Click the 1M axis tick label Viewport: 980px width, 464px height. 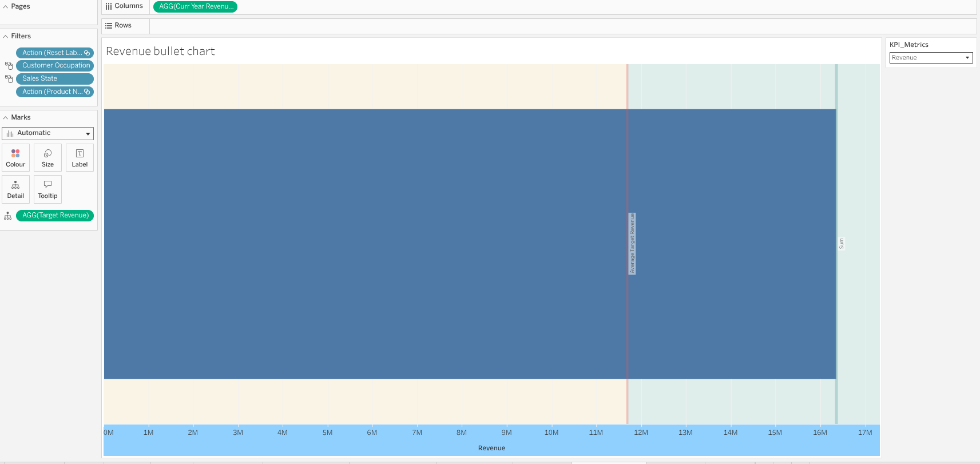[x=148, y=433]
